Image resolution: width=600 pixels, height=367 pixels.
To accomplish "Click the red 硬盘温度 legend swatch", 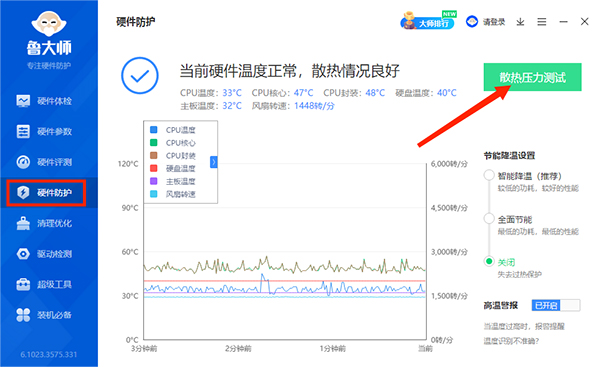I will (153, 168).
